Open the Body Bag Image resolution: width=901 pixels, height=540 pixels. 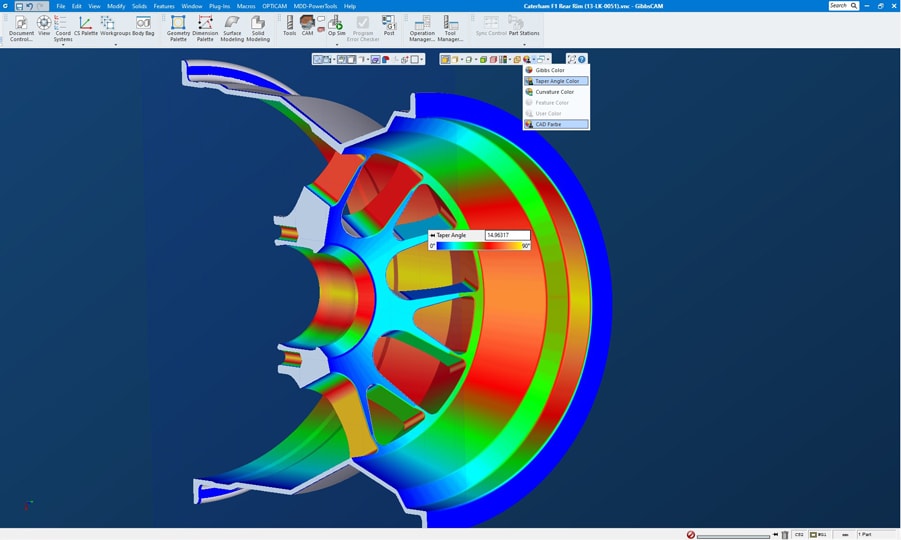coord(143,26)
